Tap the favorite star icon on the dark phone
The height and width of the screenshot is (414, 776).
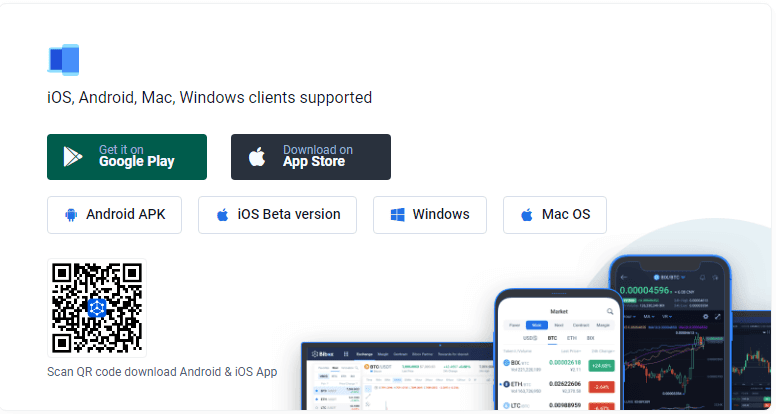click(715, 277)
